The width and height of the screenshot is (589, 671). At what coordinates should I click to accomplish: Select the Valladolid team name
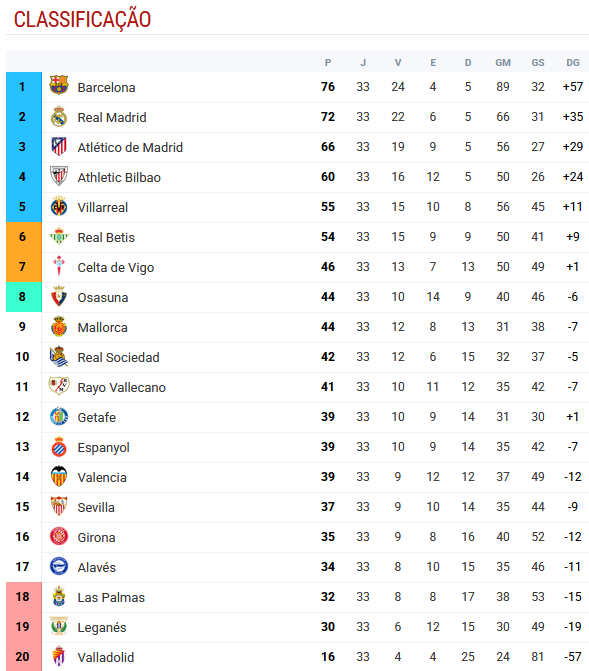pos(106,657)
